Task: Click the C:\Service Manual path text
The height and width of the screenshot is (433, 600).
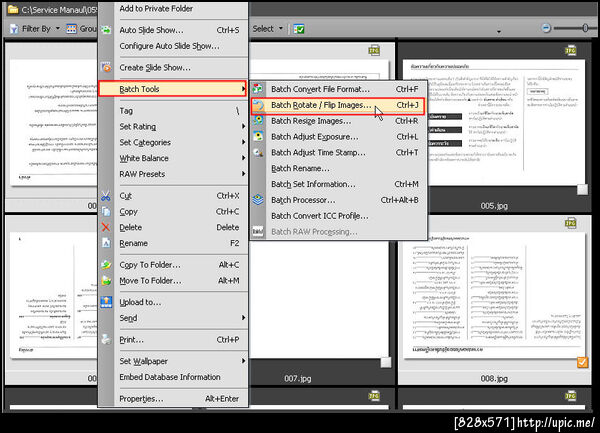Action: coord(59,10)
